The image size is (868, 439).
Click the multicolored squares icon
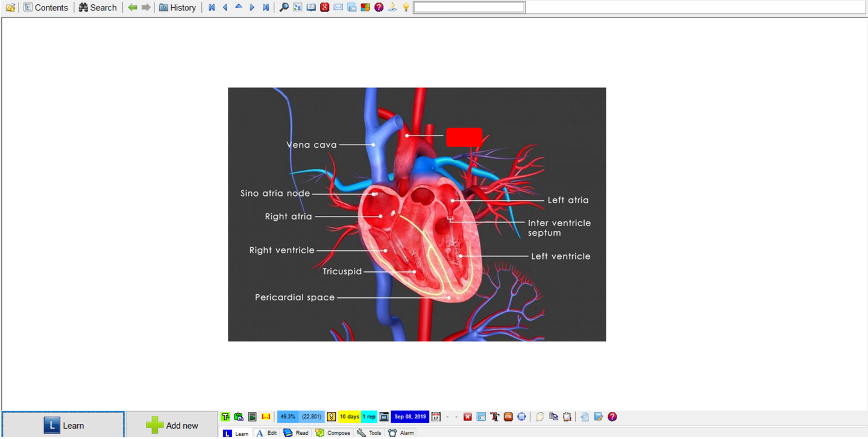[365, 8]
